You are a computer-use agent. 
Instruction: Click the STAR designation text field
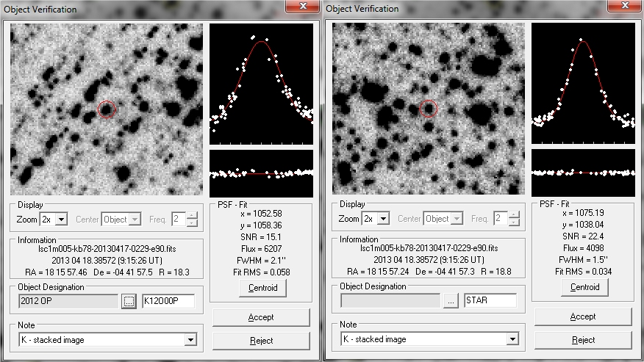pyautogui.click(x=490, y=300)
